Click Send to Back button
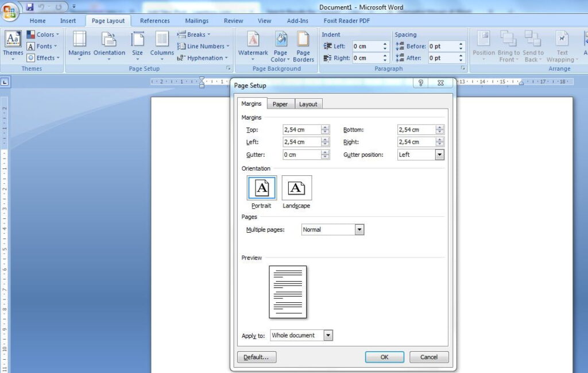588x373 pixels. [533, 46]
